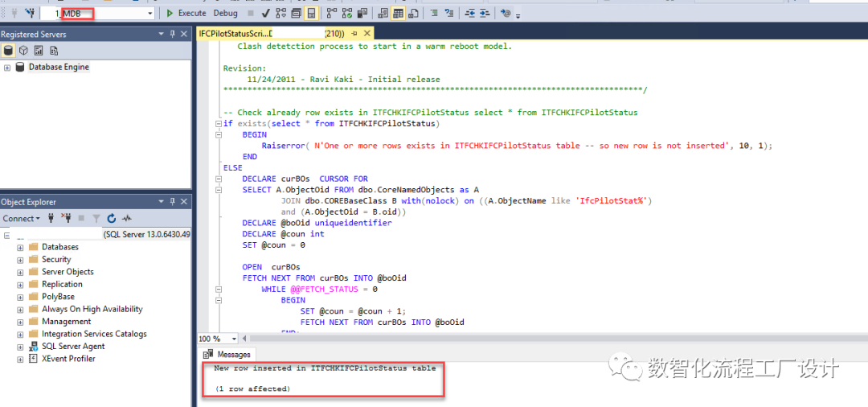Pin the IFCPilotStatusScri... query tab

355,34
